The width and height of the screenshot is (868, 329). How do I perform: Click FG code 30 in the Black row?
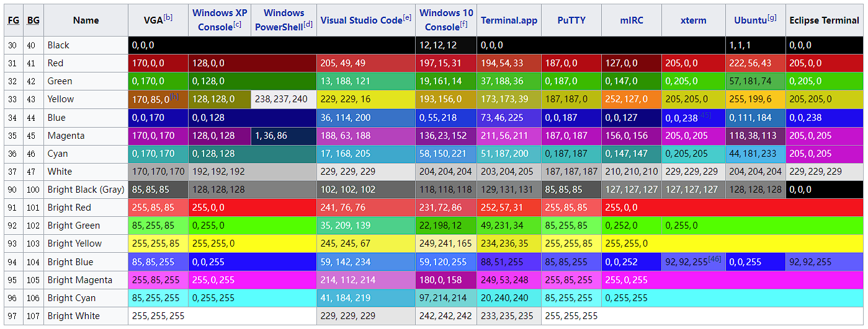pyautogui.click(x=13, y=45)
